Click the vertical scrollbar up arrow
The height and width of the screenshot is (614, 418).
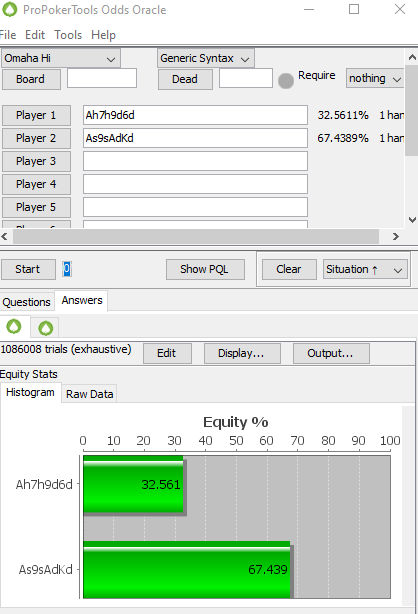(412, 58)
